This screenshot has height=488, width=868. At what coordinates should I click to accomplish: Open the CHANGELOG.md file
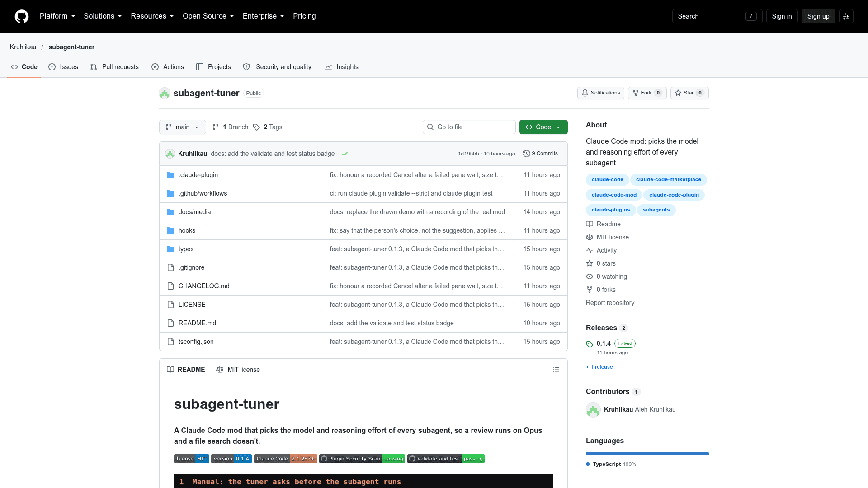(x=204, y=286)
